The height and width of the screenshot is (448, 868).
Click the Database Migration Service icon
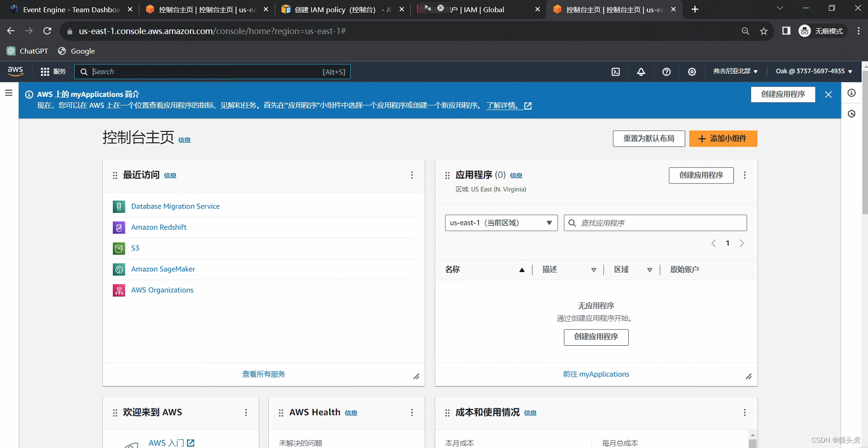(119, 207)
